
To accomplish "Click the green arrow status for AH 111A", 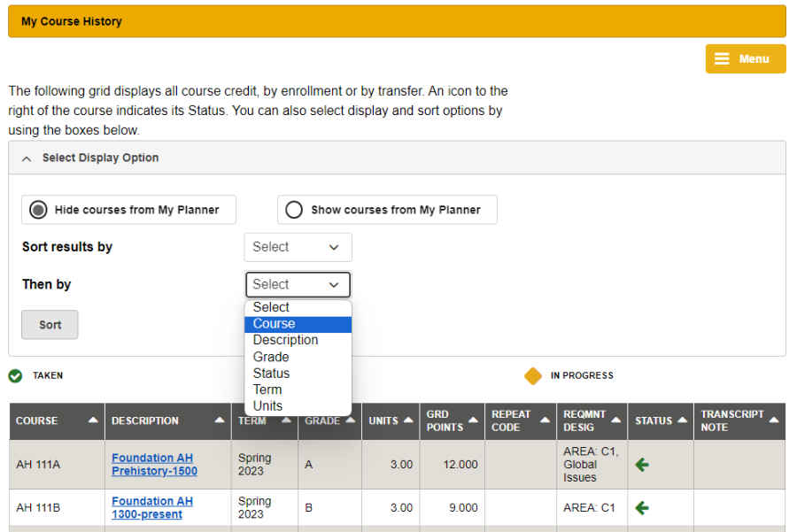I will [642, 465].
